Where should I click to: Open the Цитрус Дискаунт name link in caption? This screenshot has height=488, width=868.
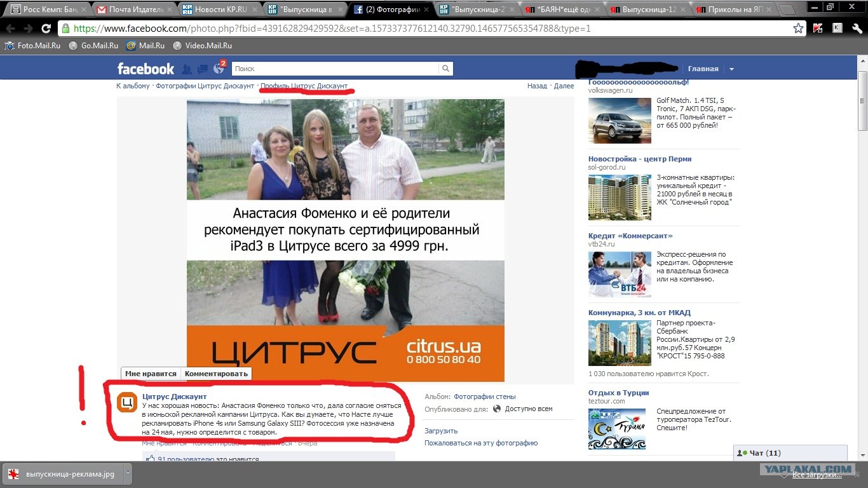174,396
